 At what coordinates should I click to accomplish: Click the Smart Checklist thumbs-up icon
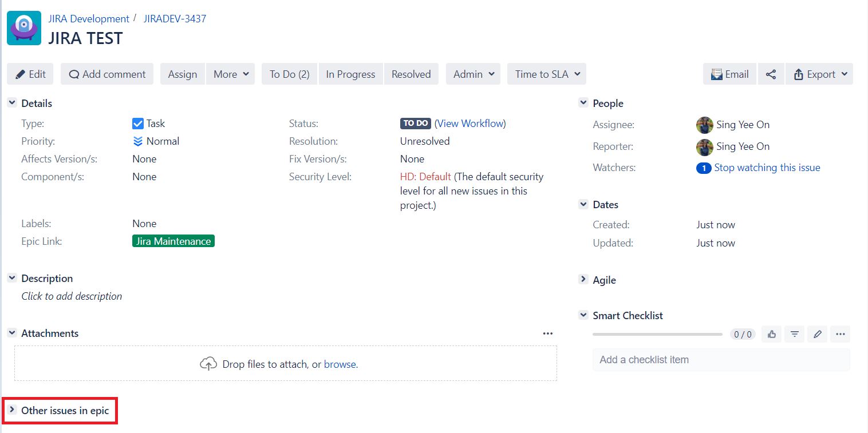pos(772,334)
